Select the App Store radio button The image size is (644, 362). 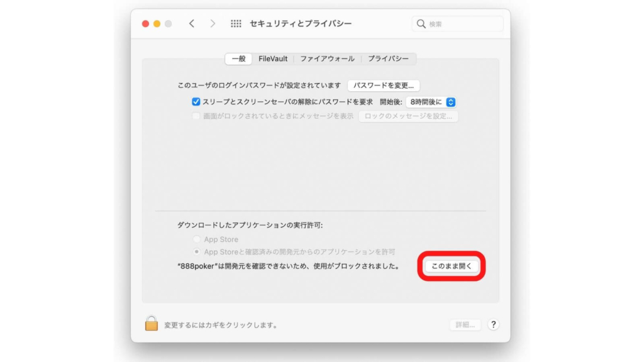click(197, 239)
